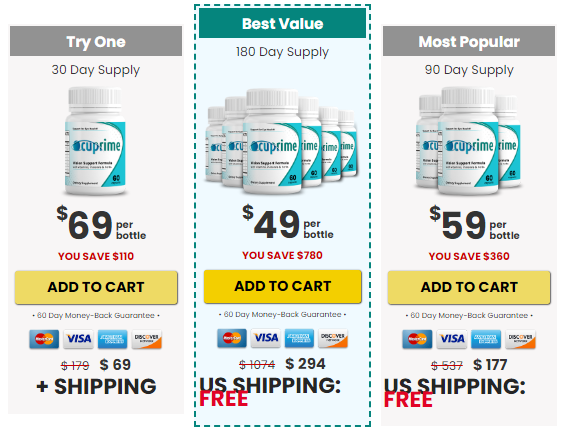Image resolution: width=566 pixels, height=437 pixels.
Task: Select the six Ocuprime bottles image
Action: click(x=282, y=141)
